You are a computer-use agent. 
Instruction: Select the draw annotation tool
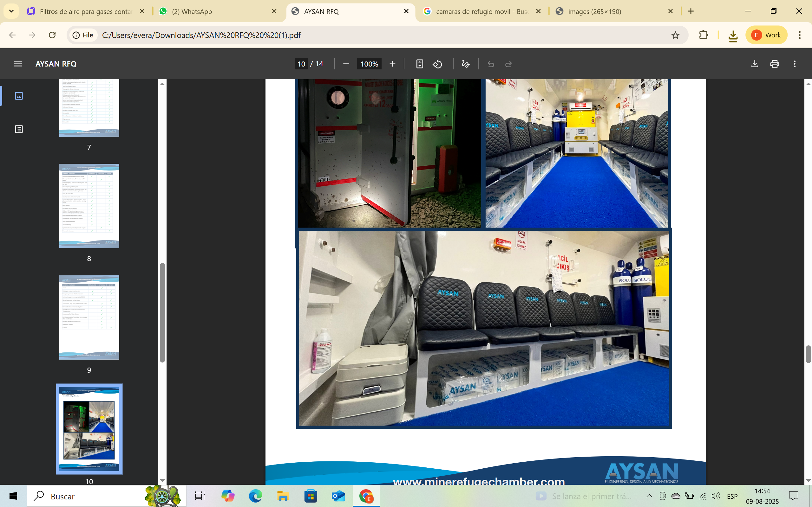[465, 64]
